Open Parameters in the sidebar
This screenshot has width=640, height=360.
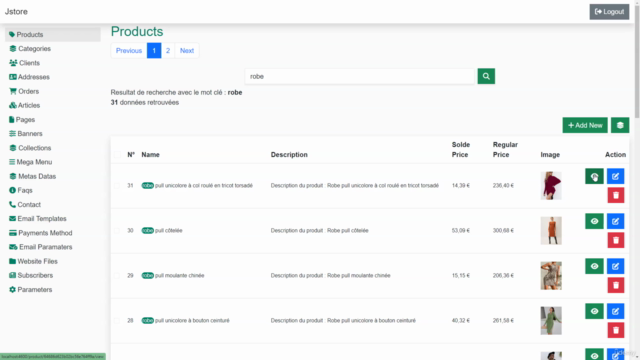53,289
